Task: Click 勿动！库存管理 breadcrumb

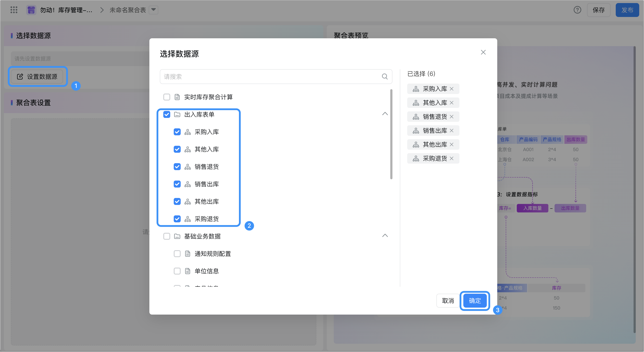Action: [x=66, y=10]
